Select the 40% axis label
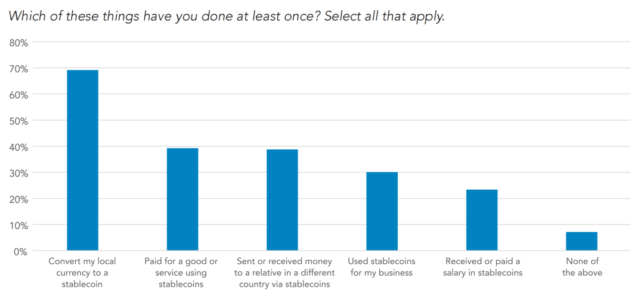The image size is (644, 299). tap(18, 147)
